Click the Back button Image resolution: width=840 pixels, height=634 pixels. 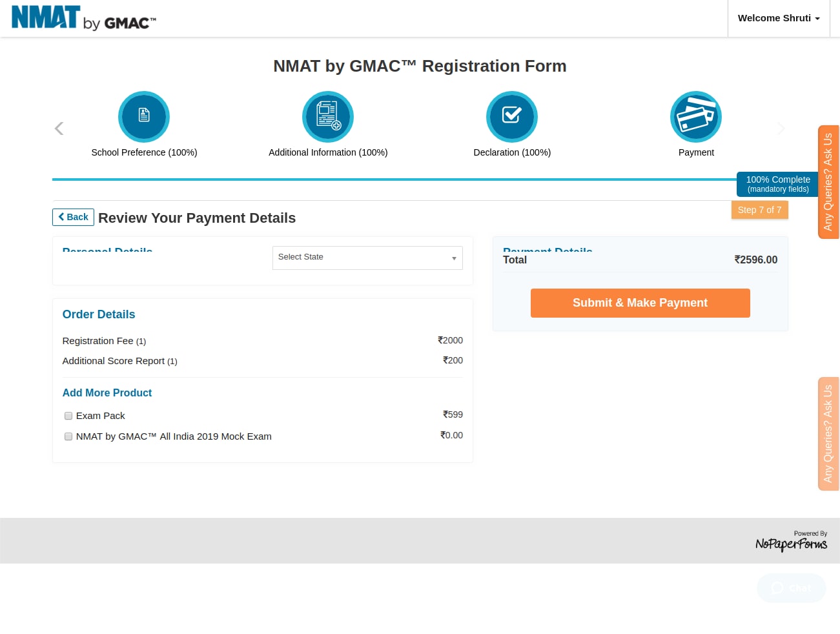pos(73,217)
